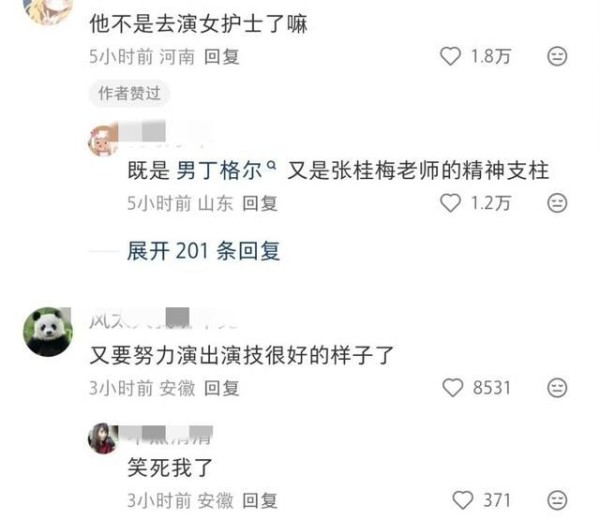Image resolution: width=600 pixels, height=519 pixels.
Task: Reply to the 笑死我了 comment
Action: click(x=260, y=500)
